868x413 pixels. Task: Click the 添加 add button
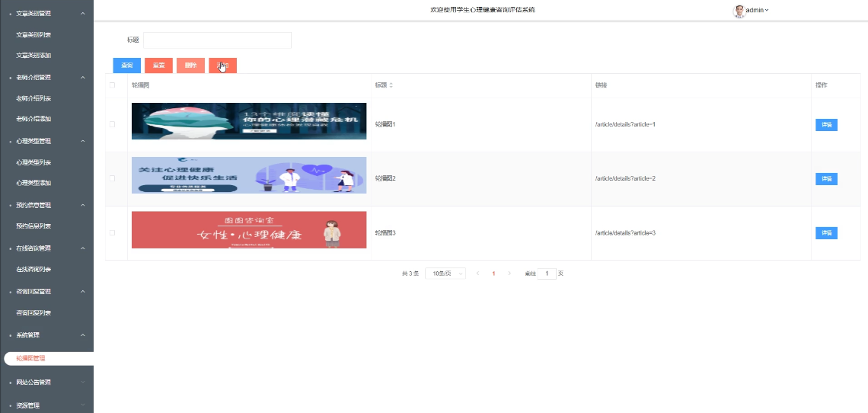(x=223, y=66)
